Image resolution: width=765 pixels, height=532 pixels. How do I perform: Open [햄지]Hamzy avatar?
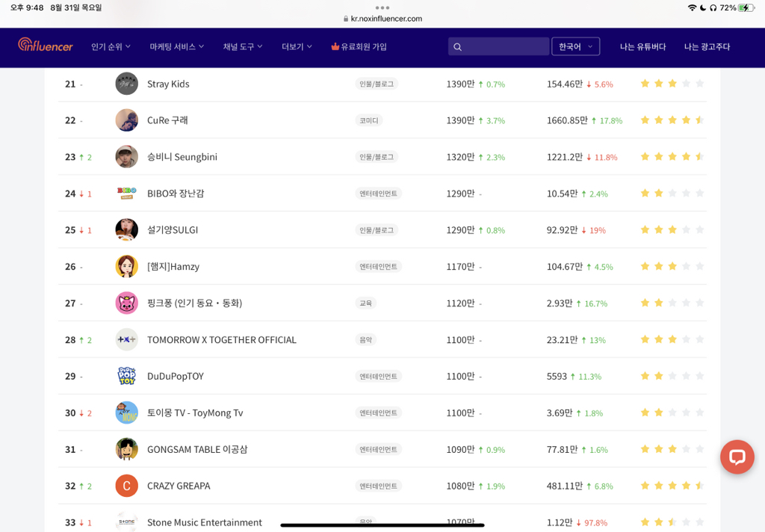pyautogui.click(x=127, y=267)
